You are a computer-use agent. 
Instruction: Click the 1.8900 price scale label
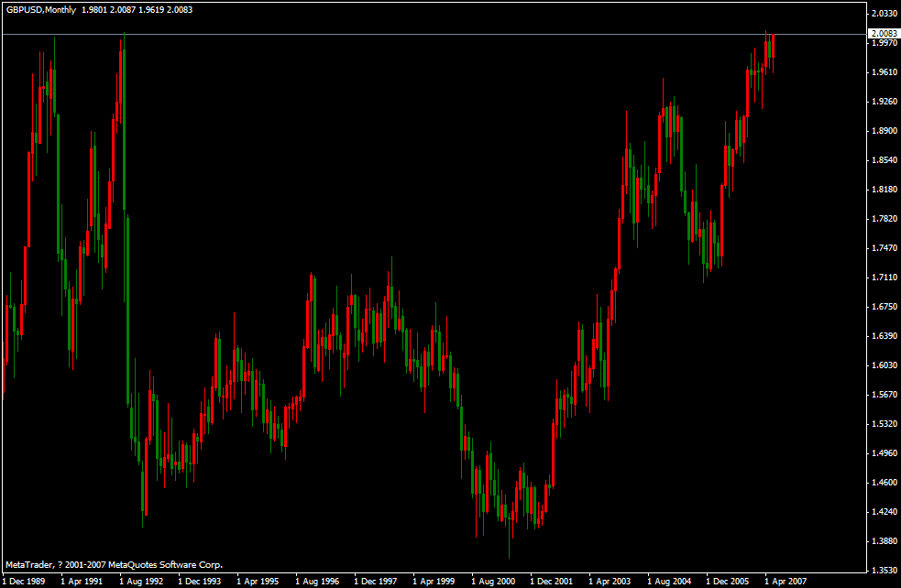[884, 131]
